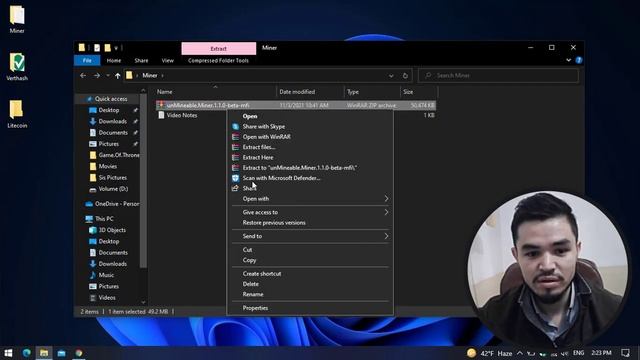Select the Video Notes file

pyautogui.click(x=182, y=115)
